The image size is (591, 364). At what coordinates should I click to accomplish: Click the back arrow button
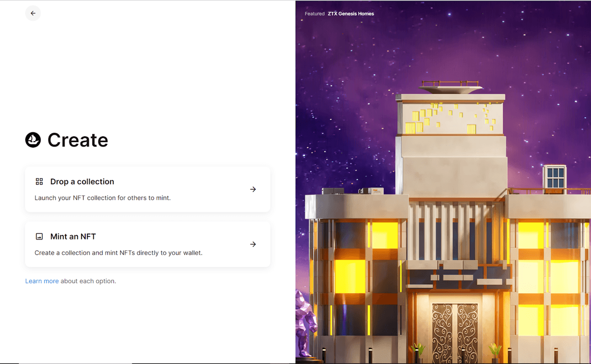click(33, 13)
